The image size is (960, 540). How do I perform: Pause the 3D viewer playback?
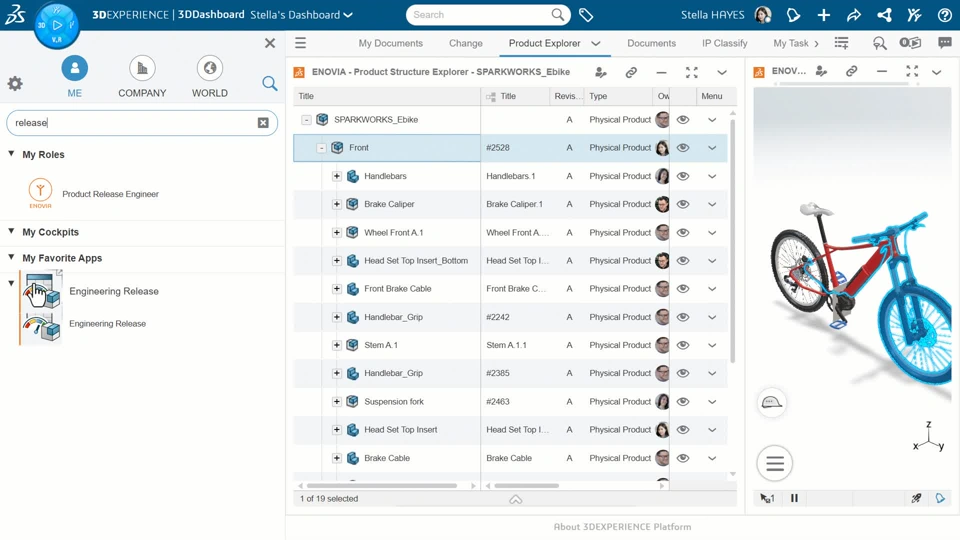(x=794, y=498)
